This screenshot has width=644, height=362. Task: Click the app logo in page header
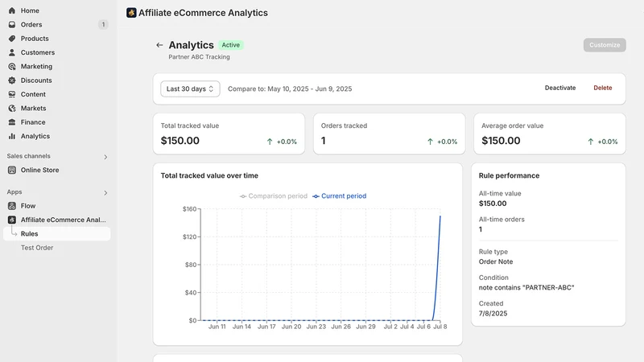click(131, 13)
